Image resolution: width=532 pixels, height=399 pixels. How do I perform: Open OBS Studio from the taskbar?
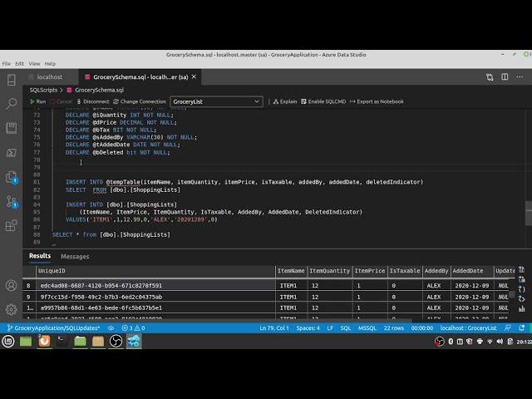tap(116, 341)
